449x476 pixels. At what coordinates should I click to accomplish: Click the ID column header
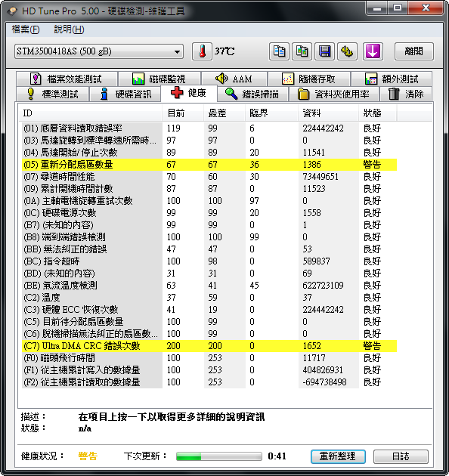pos(90,113)
